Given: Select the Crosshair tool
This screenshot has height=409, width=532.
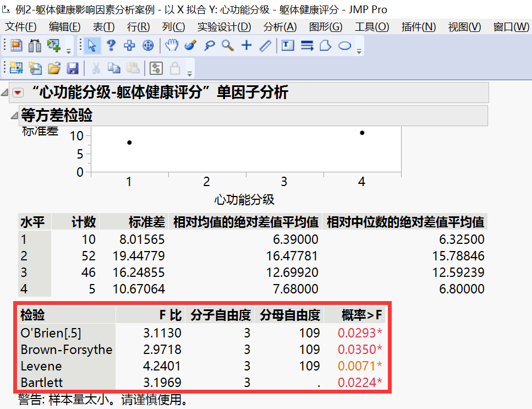Looking at the screenshot, I should coord(247,47).
